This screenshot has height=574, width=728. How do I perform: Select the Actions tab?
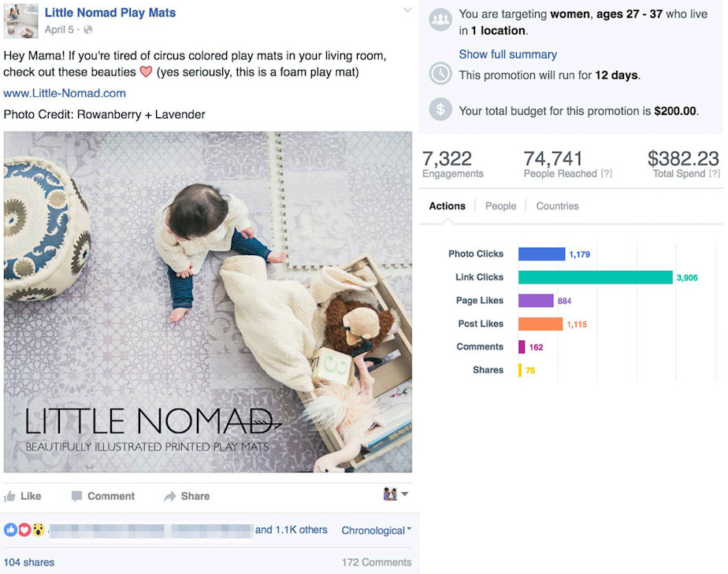[447, 206]
